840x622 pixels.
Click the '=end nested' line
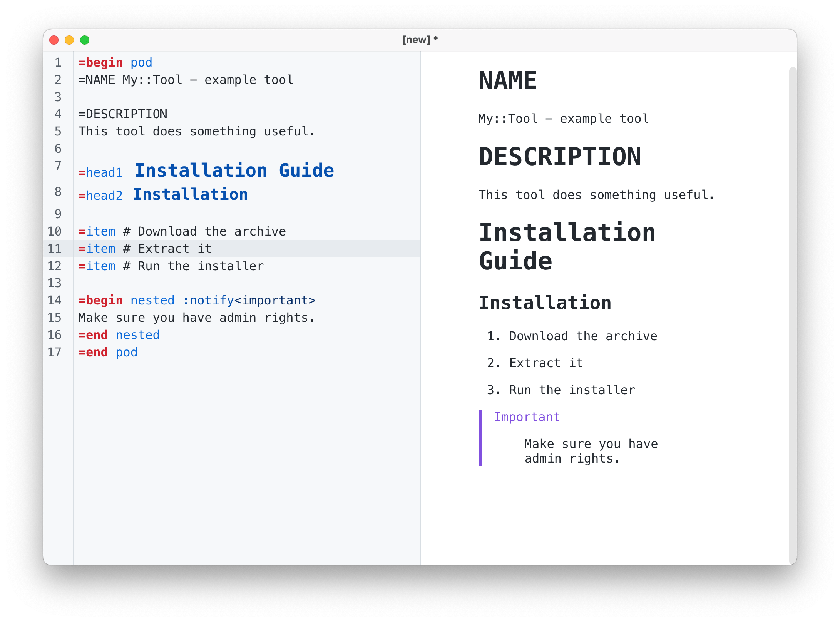coord(119,335)
